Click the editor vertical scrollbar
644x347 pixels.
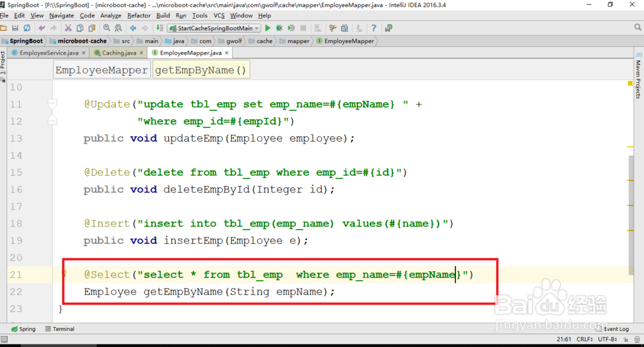pos(630,215)
